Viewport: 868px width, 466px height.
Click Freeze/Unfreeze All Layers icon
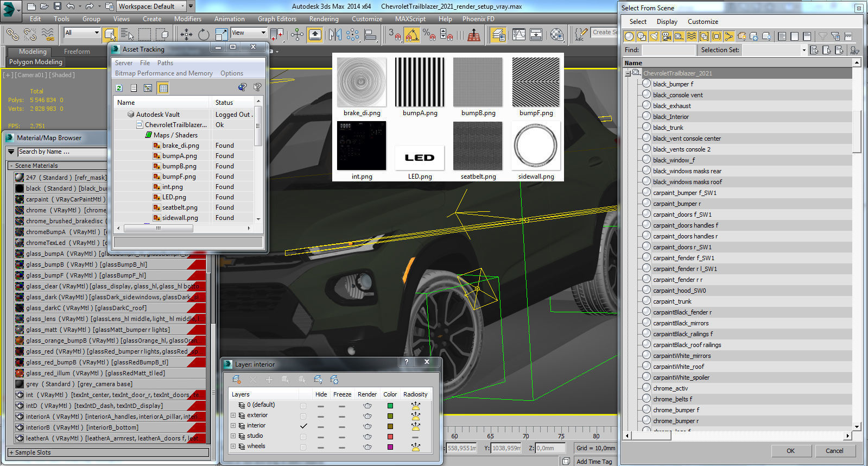click(334, 380)
